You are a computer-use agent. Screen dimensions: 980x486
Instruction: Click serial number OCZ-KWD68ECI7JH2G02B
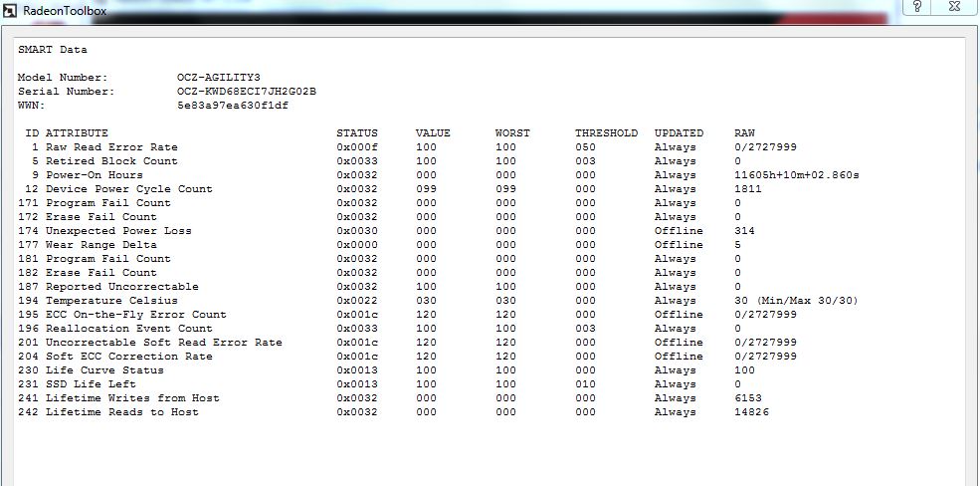[247, 92]
